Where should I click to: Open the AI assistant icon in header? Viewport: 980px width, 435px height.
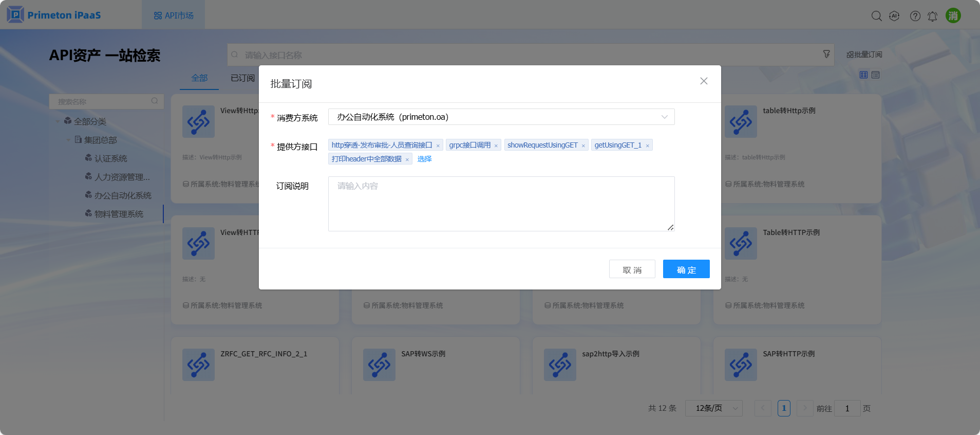894,16
